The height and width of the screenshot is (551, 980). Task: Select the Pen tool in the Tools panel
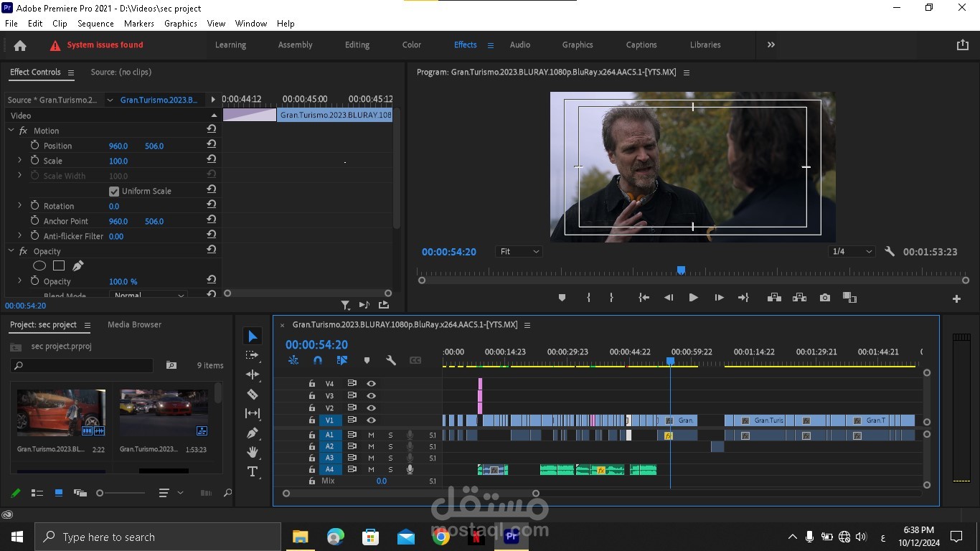(x=253, y=433)
